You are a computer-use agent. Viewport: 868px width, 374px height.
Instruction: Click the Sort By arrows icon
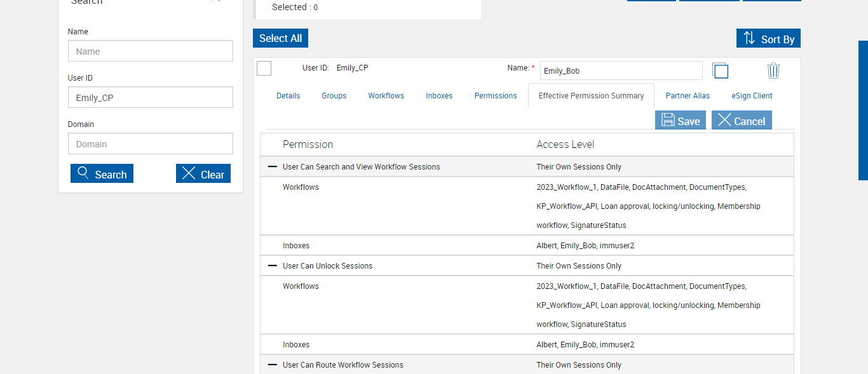[749, 38]
